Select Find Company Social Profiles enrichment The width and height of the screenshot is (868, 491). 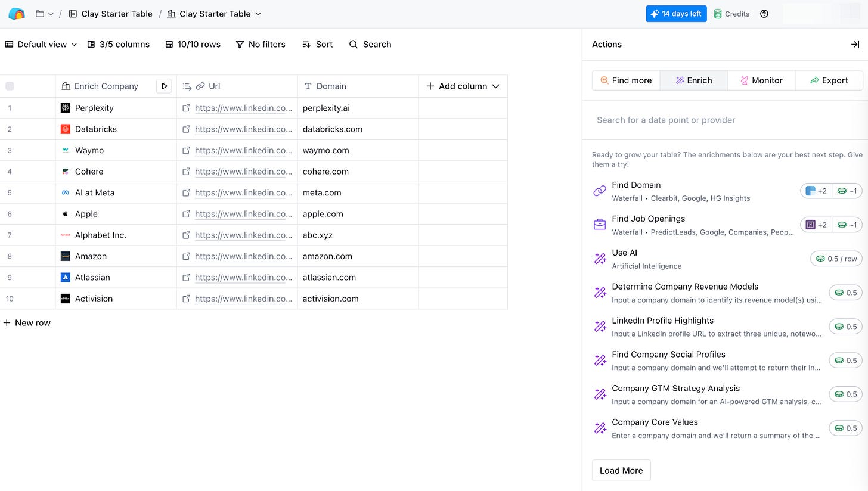click(x=727, y=361)
